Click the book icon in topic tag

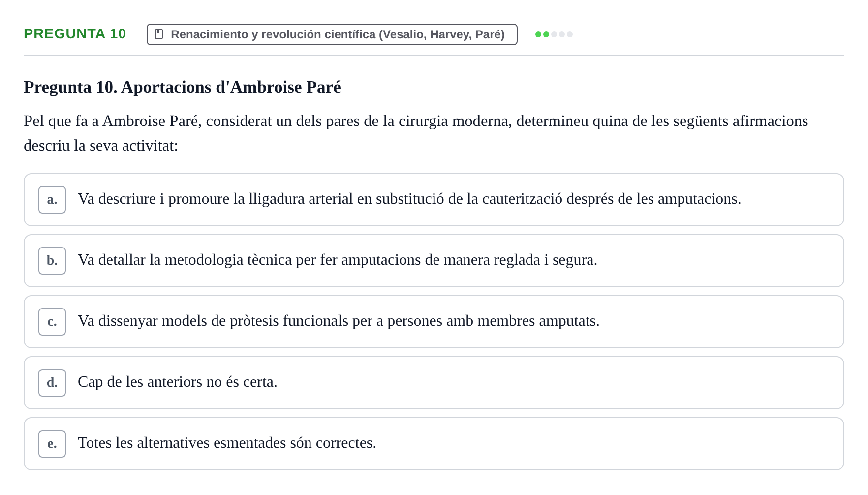(x=159, y=34)
